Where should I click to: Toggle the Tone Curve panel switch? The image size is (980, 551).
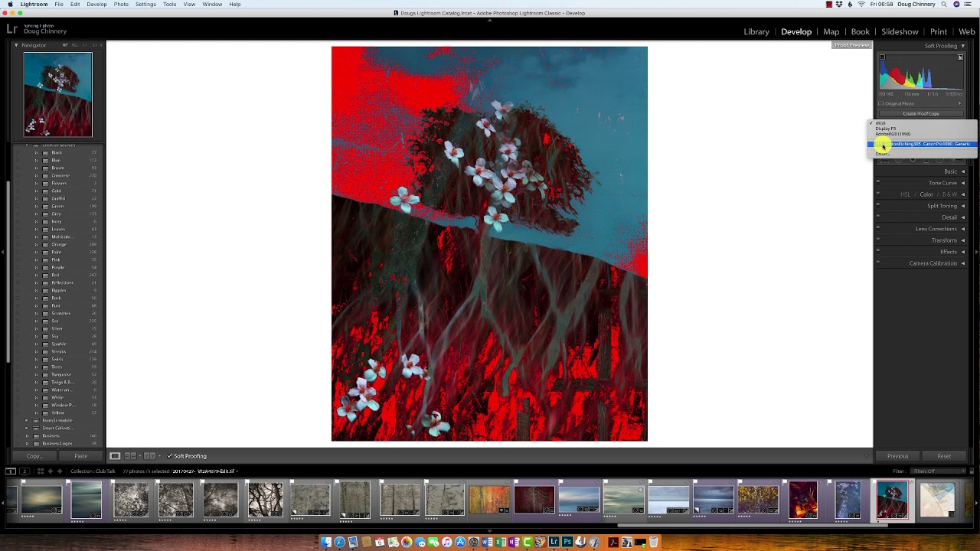point(877,183)
